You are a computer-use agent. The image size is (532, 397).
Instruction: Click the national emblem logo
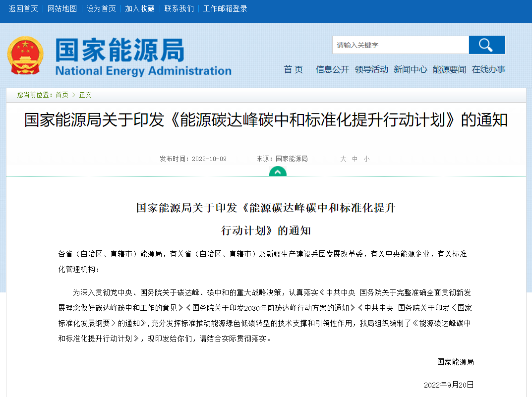tap(25, 56)
